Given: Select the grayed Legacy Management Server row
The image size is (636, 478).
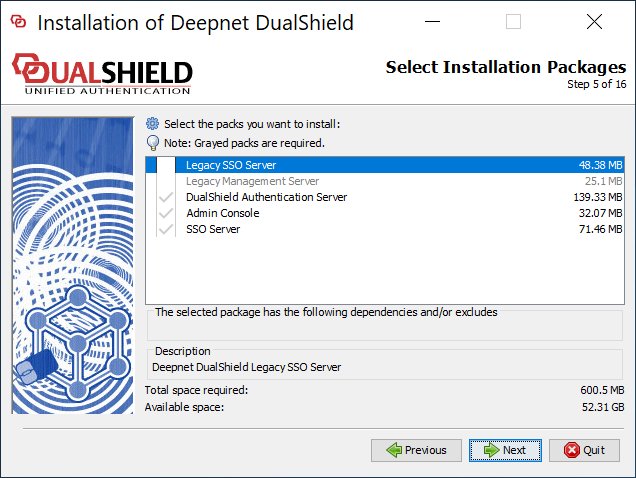Looking at the screenshot, I should click(253, 181).
